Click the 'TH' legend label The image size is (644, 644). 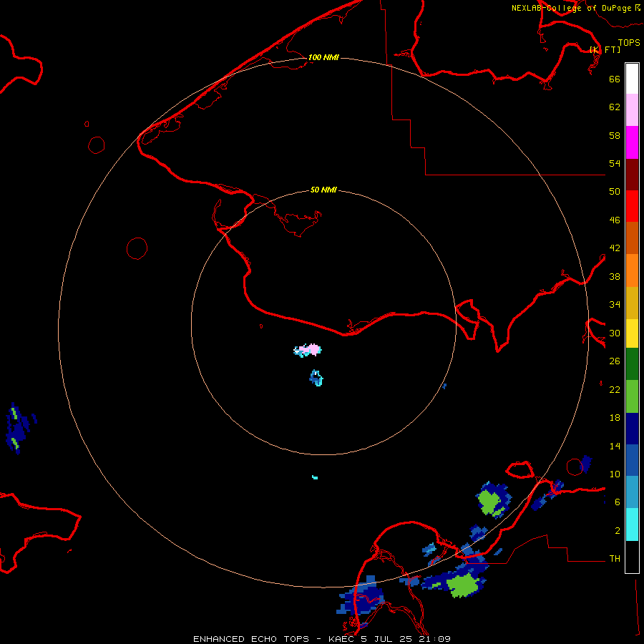pos(615,559)
